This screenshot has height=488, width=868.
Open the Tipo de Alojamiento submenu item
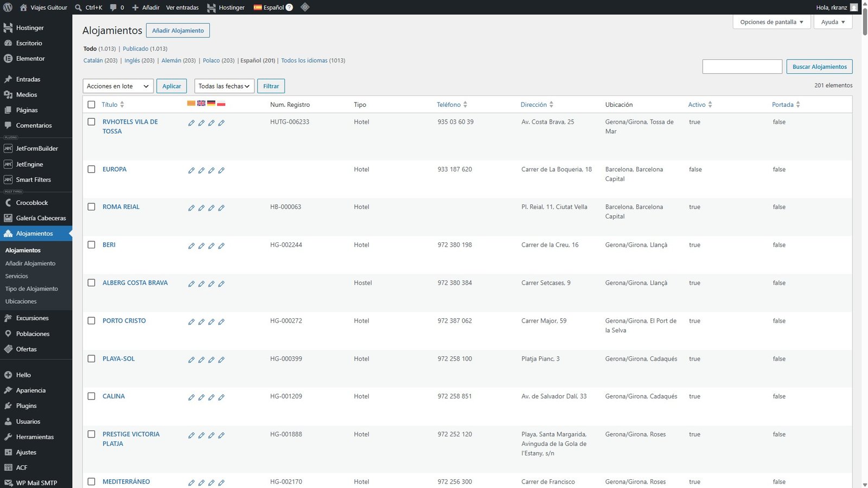tap(31, 288)
